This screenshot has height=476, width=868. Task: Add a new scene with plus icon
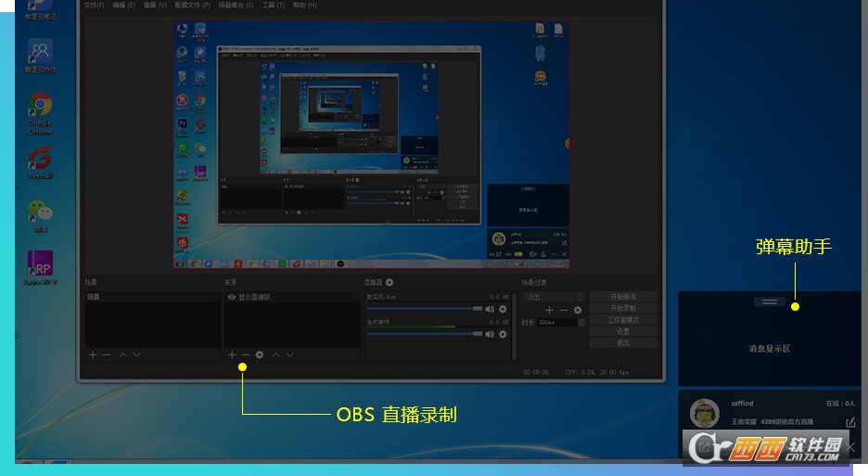(x=92, y=354)
